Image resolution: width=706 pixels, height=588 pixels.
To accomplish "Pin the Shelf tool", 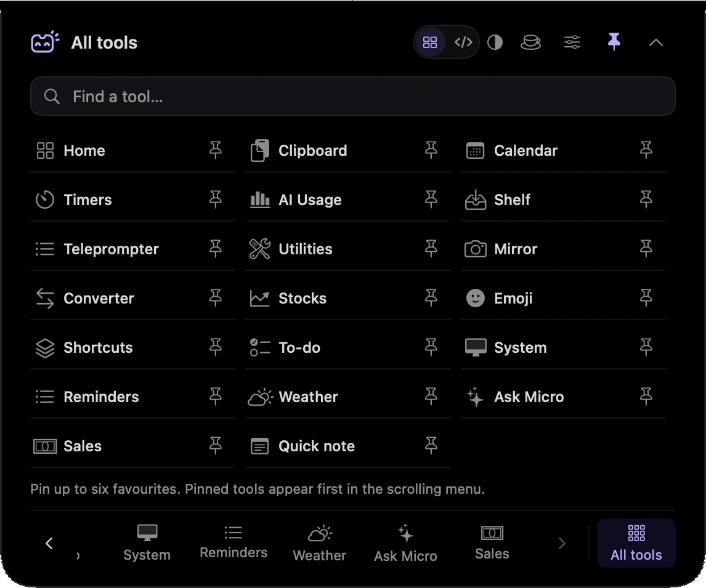I will coord(646,199).
